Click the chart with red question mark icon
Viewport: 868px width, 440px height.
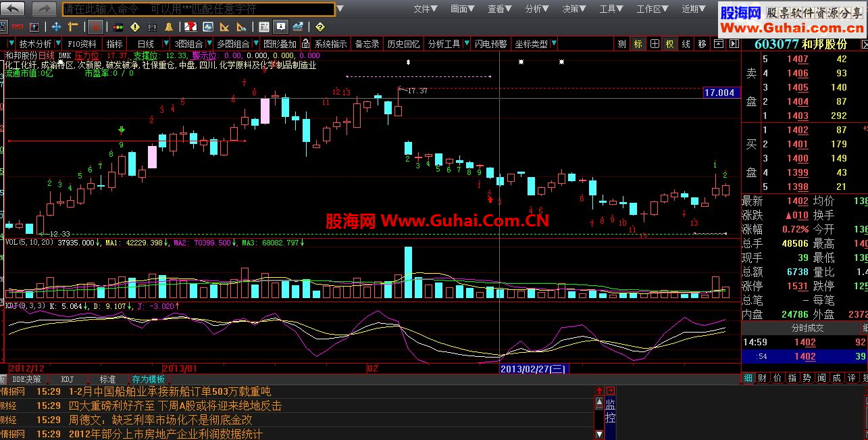(190, 27)
